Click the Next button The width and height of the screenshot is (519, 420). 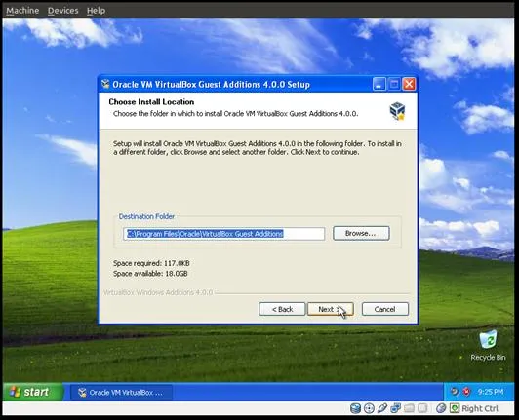(x=331, y=309)
